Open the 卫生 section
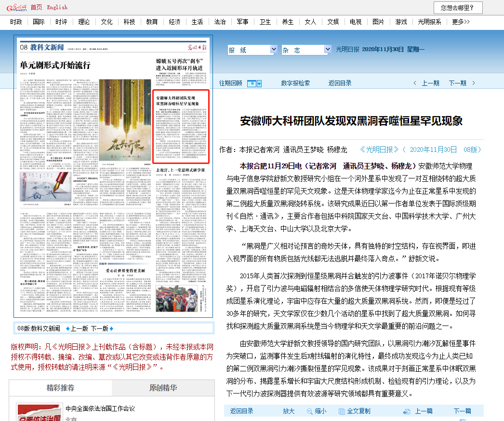 (265, 22)
